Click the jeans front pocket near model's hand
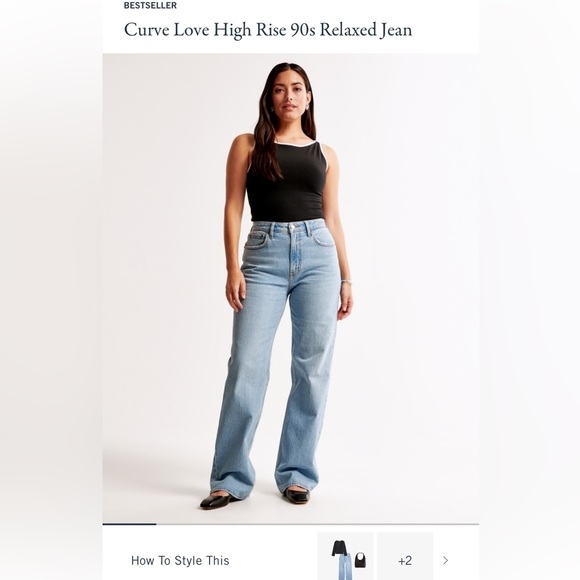 click(x=258, y=238)
